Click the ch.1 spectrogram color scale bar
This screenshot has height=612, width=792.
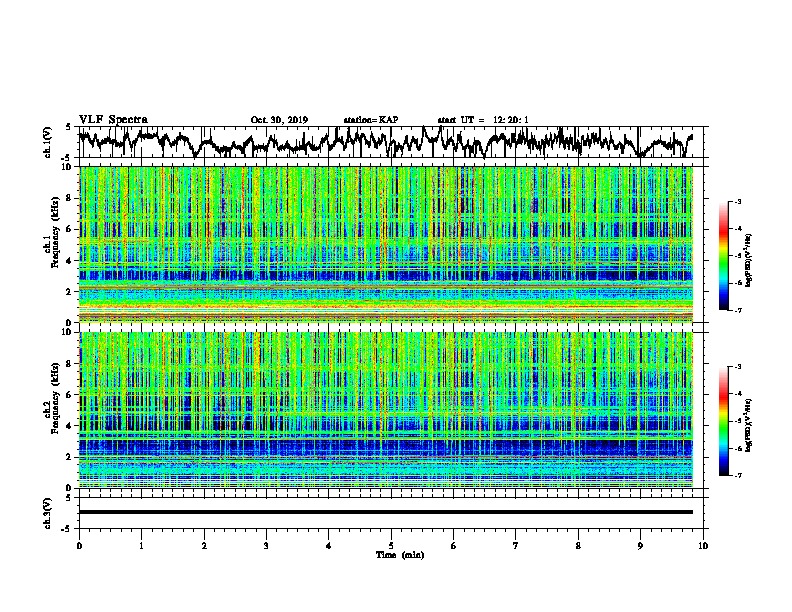click(x=723, y=256)
